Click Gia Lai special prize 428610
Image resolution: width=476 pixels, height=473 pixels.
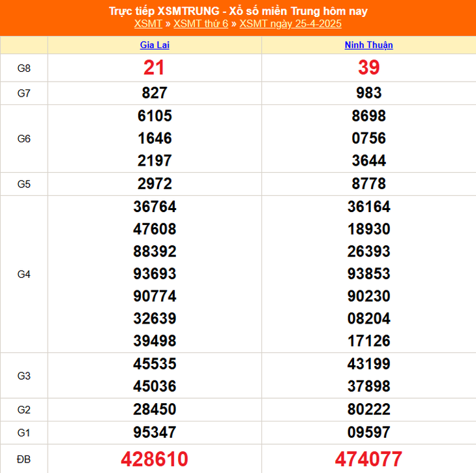pos(155,459)
